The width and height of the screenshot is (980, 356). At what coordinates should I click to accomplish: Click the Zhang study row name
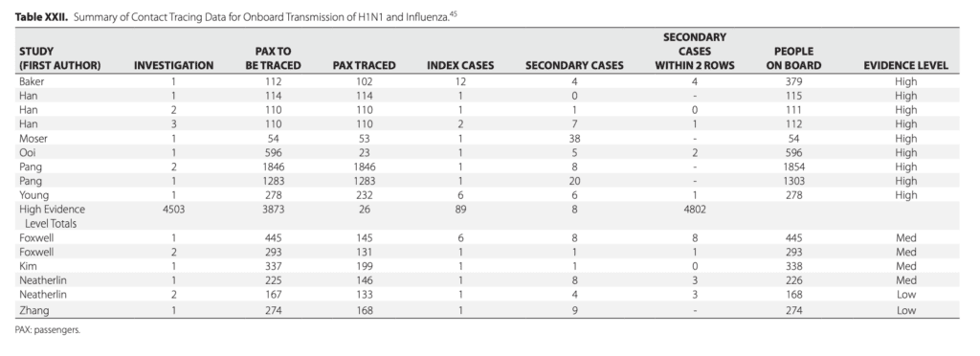pyautogui.click(x=33, y=310)
